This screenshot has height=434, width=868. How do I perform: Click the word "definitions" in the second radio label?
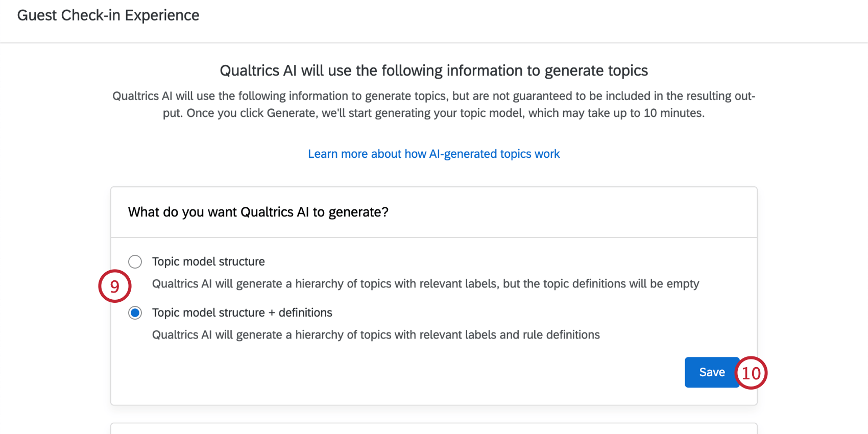305,312
